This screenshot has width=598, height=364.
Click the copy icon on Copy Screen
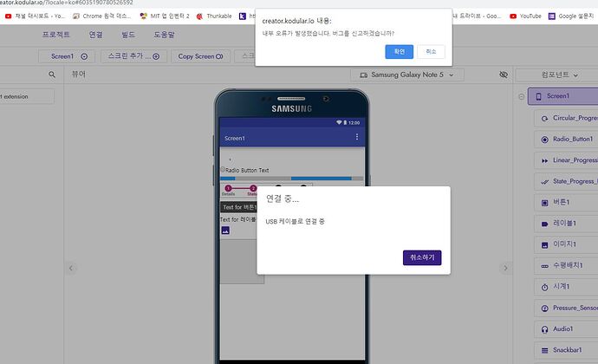(219, 56)
